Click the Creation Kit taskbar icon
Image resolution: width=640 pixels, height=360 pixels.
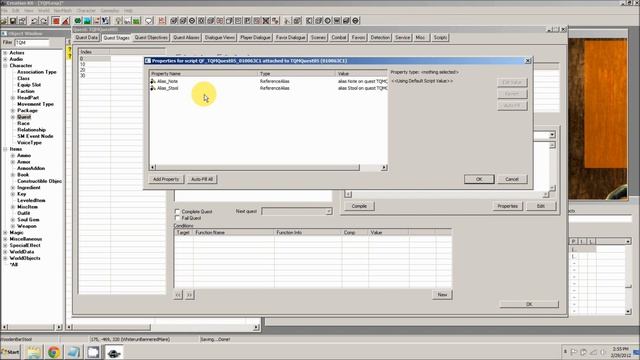click(x=113, y=352)
